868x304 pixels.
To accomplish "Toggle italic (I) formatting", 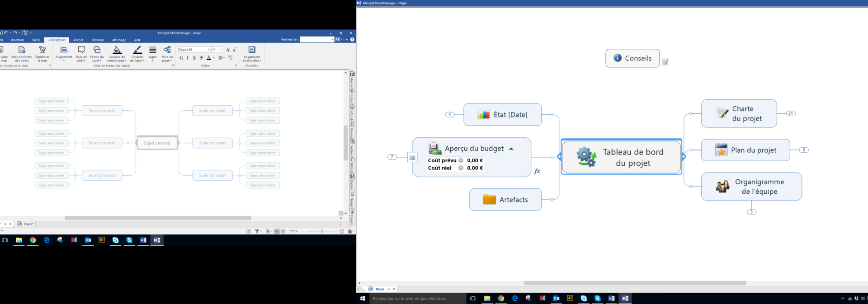I will (188, 58).
